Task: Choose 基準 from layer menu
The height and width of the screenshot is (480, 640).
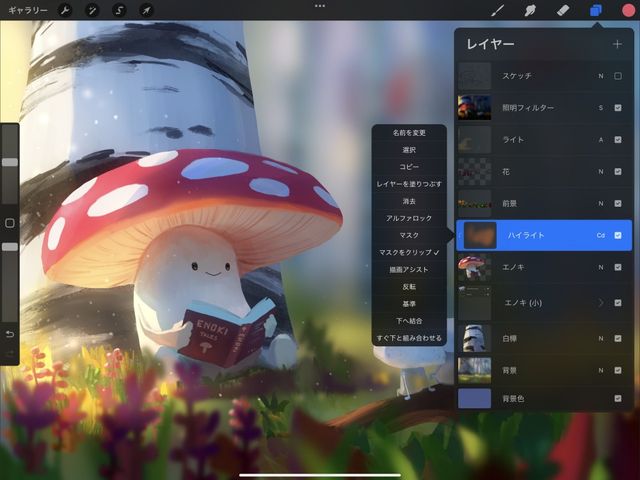Action: [409, 304]
